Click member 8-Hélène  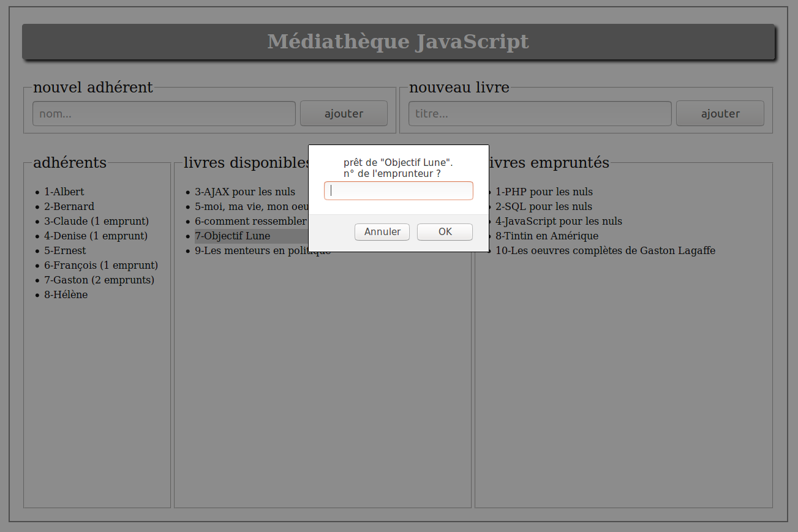(66, 294)
